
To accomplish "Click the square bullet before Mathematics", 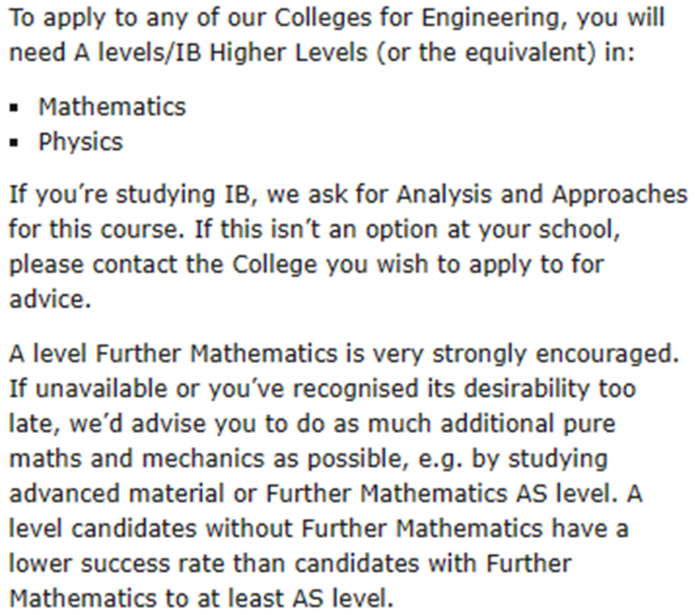I will pos(14,108).
